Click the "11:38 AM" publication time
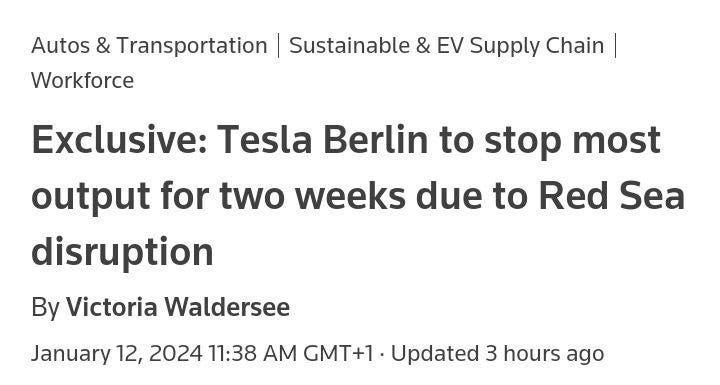 point(253,353)
